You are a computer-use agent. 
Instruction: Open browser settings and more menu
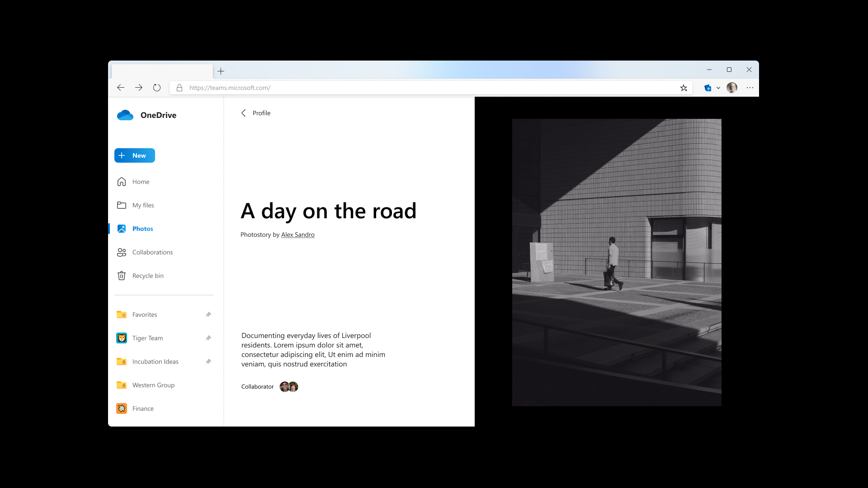tap(750, 88)
